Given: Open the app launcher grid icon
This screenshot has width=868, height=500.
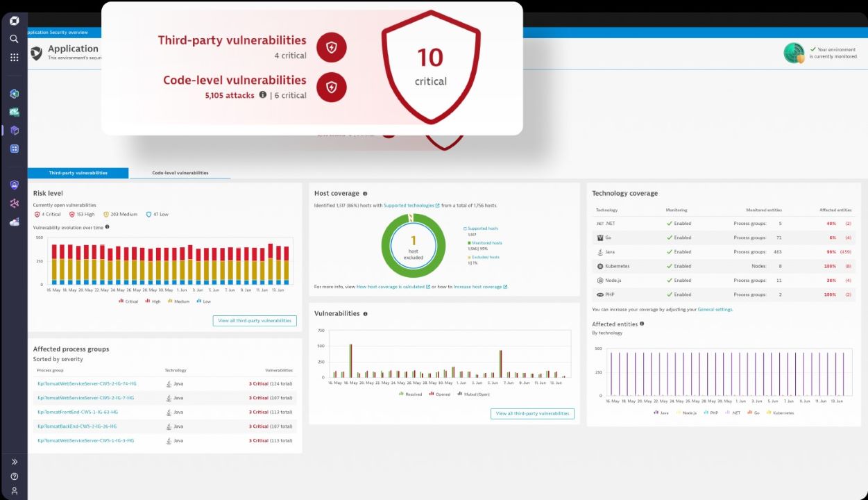Looking at the screenshot, I should coord(14,57).
